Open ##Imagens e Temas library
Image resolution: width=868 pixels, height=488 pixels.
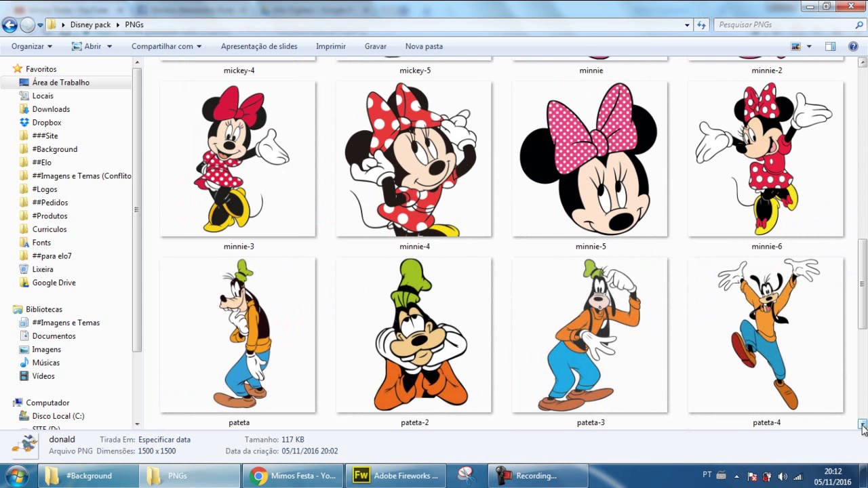(66, 323)
